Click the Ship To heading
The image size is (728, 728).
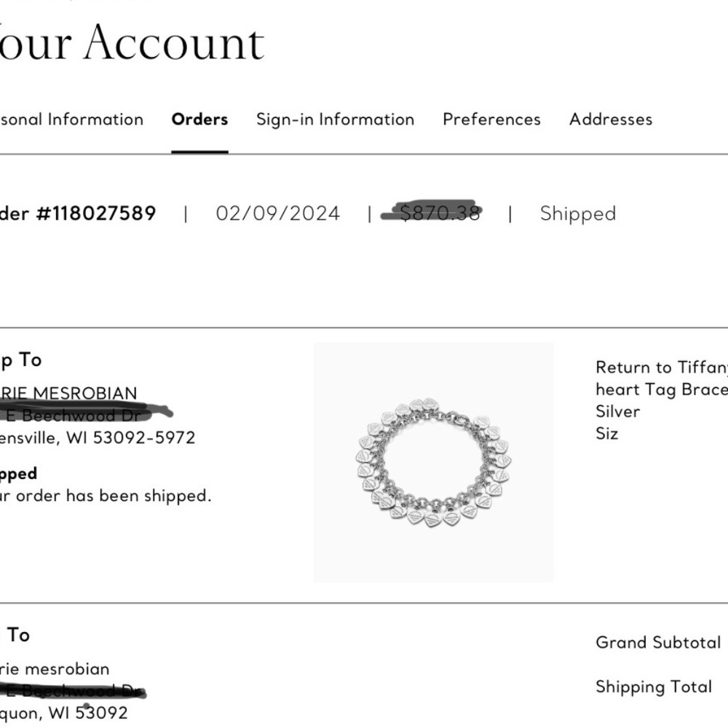[21, 360]
